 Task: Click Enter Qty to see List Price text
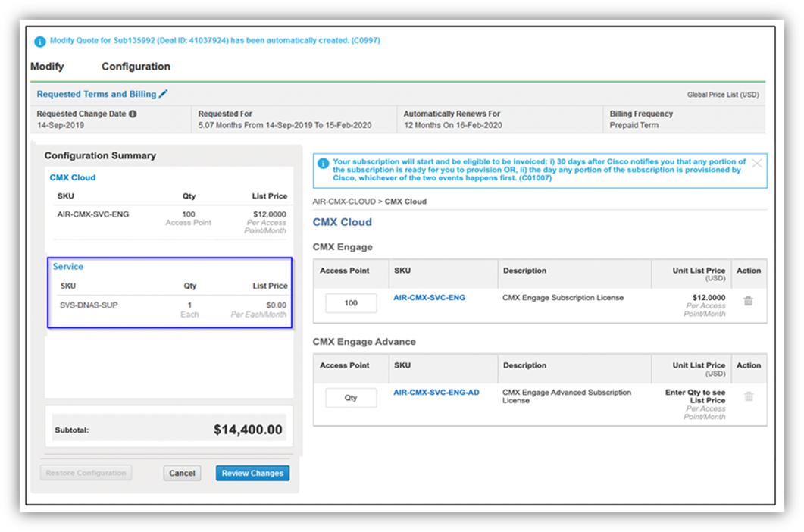696,396
